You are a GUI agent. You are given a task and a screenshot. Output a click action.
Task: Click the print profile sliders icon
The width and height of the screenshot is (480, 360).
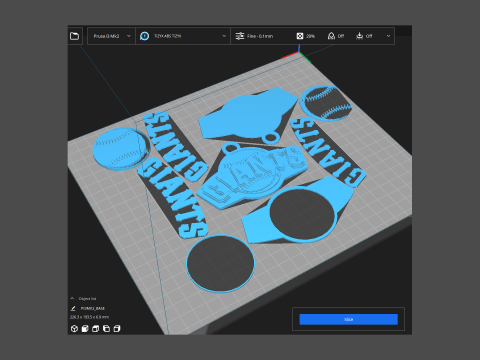point(240,36)
